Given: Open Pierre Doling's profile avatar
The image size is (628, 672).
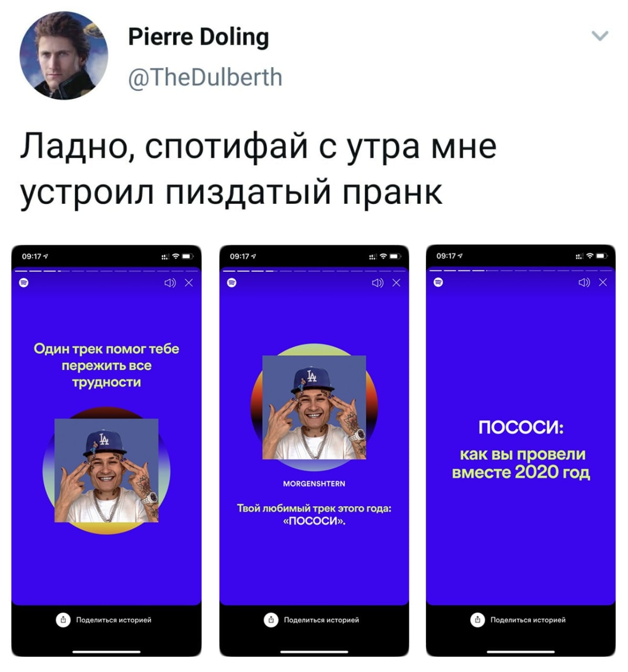Looking at the screenshot, I should pyautogui.click(x=64, y=56).
